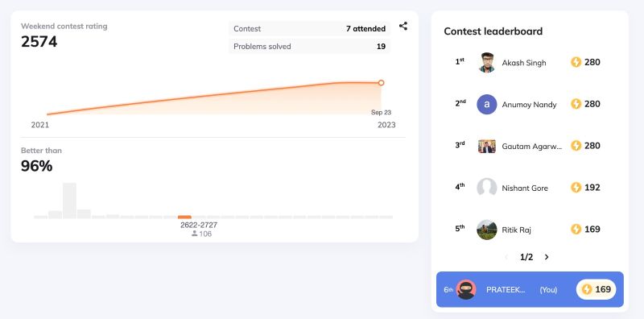
Task: Click the tallest grey histogram bar
Action: tap(69, 201)
